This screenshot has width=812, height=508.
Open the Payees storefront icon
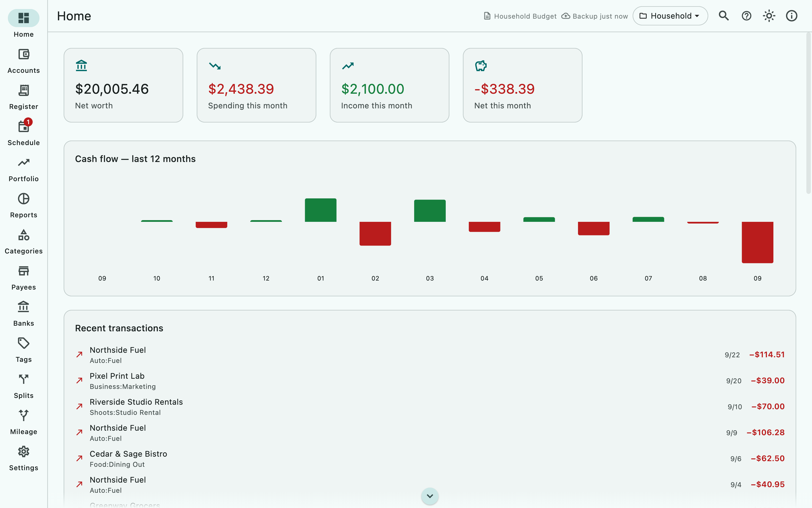23,271
